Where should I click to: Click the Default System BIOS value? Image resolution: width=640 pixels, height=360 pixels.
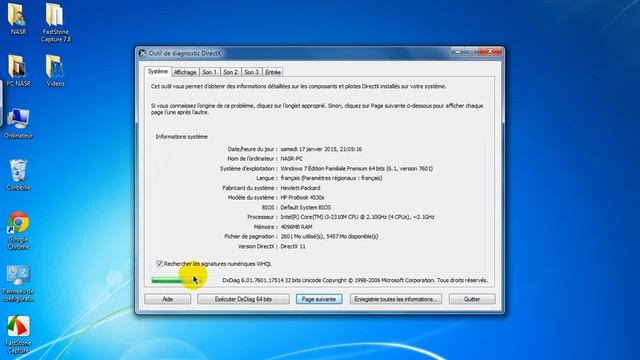point(306,207)
